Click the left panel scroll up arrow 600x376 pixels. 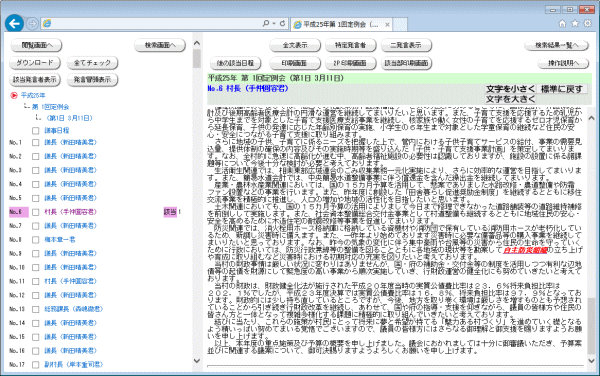[197, 43]
